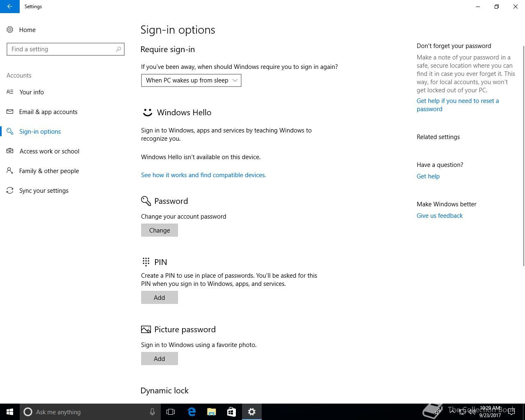Click the Cortana circle icon

click(28, 412)
